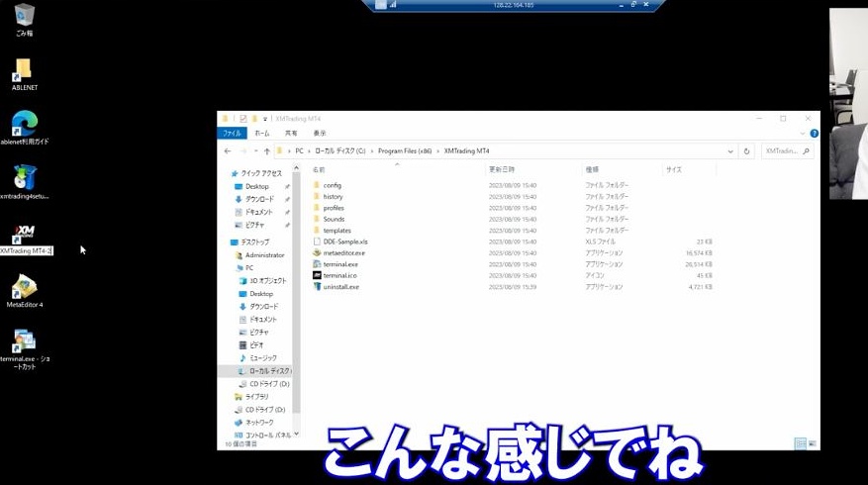Select the Sounds folder

(334, 220)
